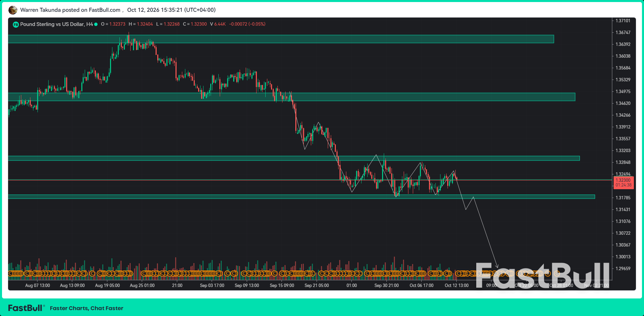This screenshot has width=644, height=316.
Task: Click the FastBull logo in the footer
Action: click(26, 308)
